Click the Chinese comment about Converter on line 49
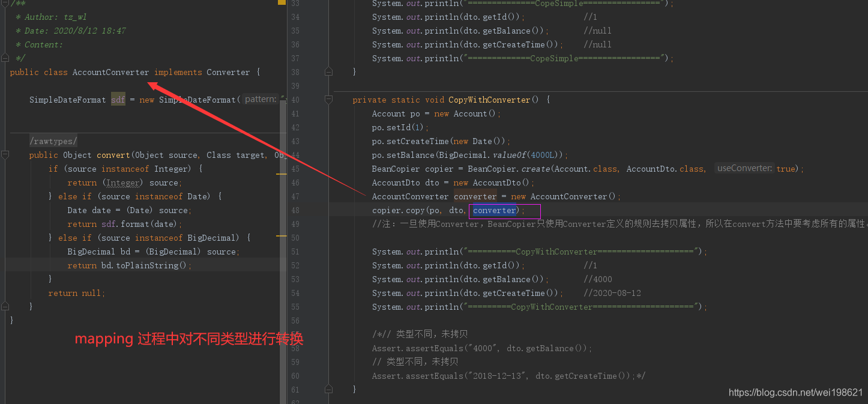The height and width of the screenshot is (404, 868). 619,224
